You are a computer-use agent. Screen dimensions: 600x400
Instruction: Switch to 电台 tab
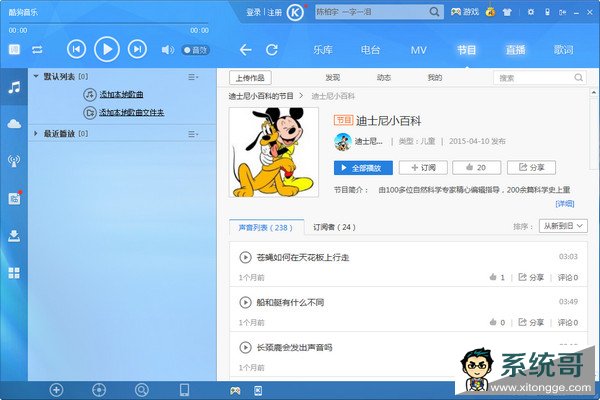pos(370,50)
